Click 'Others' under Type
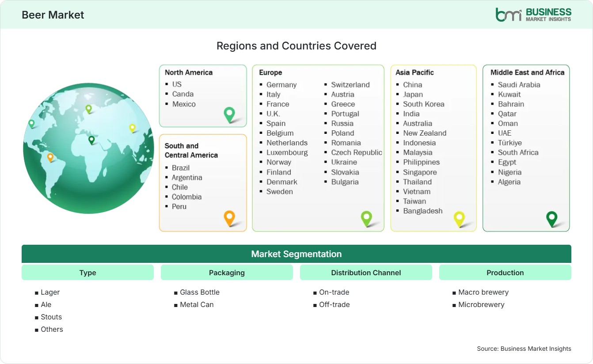593x364 pixels. click(x=52, y=329)
